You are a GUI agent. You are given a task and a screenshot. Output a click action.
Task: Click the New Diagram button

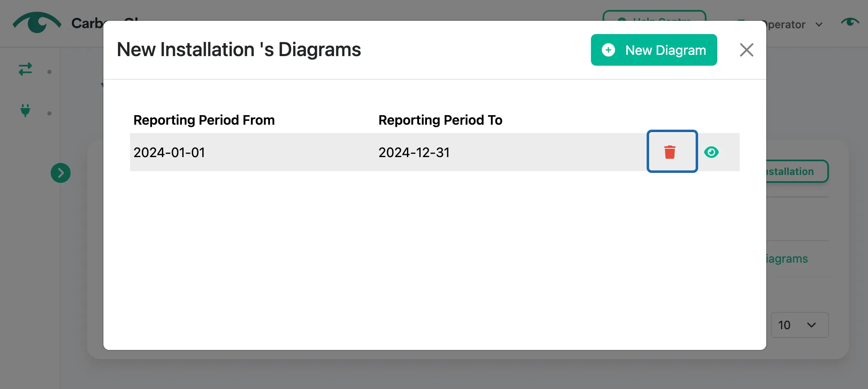coord(654,50)
